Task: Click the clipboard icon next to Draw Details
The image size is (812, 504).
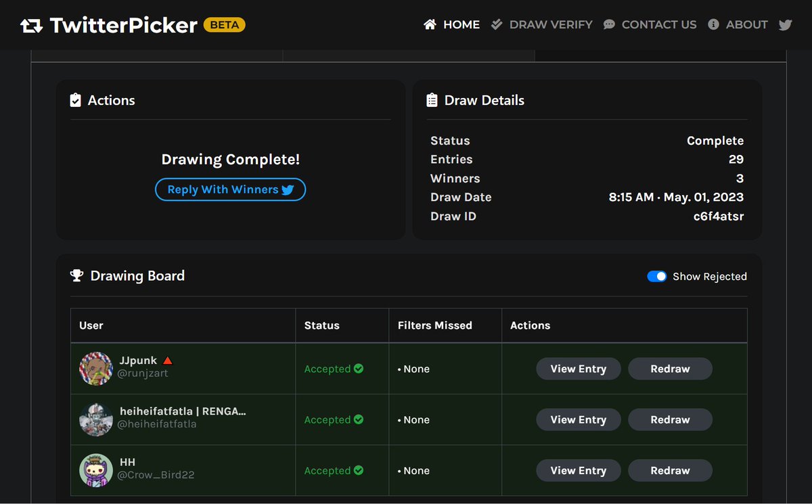Action: 432,100
